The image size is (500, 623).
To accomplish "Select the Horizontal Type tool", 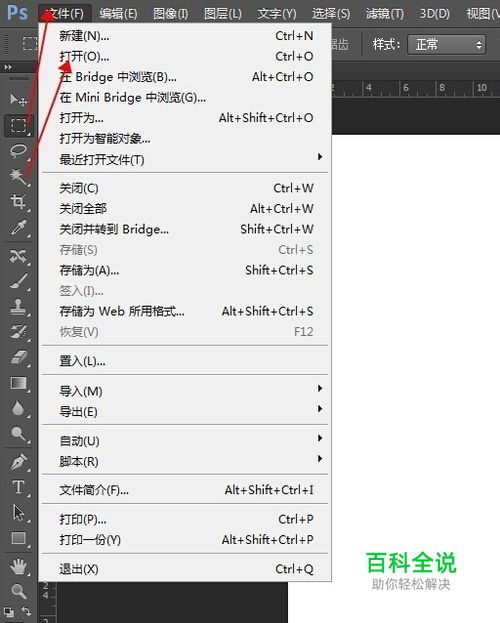I will tap(18, 488).
